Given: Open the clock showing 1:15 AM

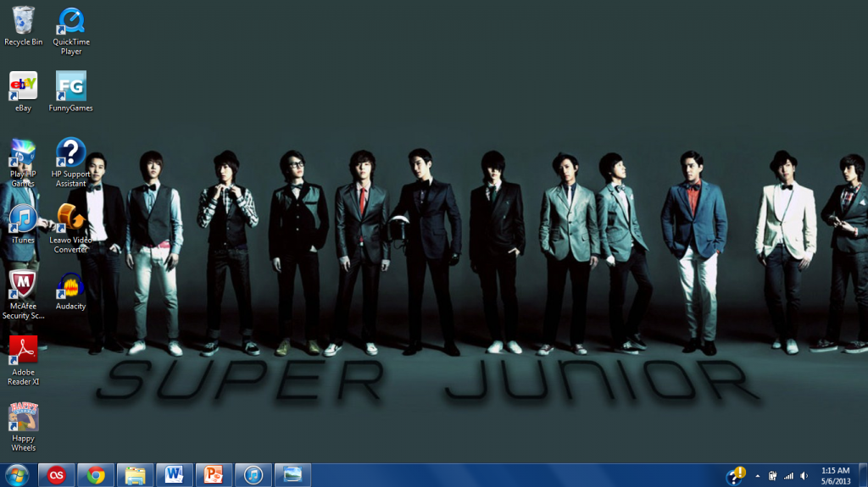Looking at the screenshot, I should pos(835,476).
